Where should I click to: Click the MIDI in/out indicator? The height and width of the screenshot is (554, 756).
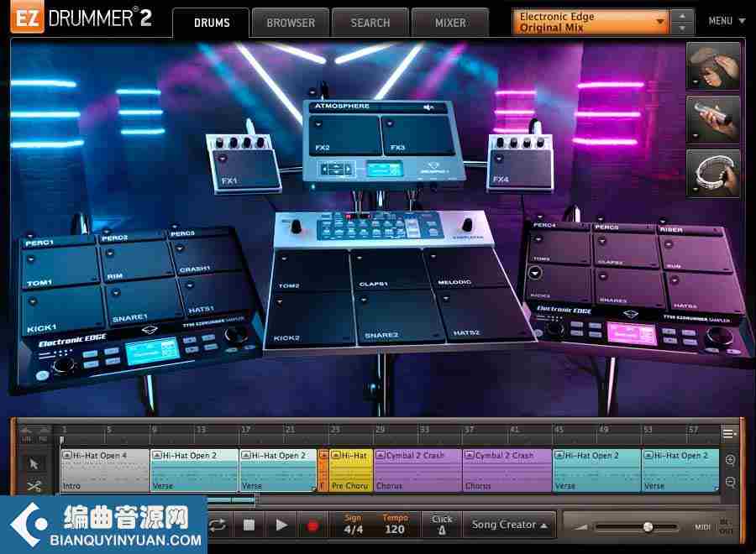(x=714, y=526)
